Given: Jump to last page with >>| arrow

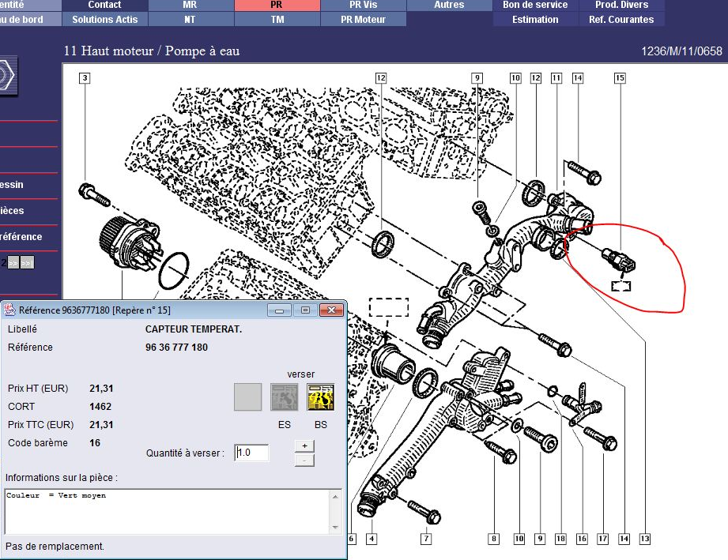Looking at the screenshot, I should coord(27,263).
